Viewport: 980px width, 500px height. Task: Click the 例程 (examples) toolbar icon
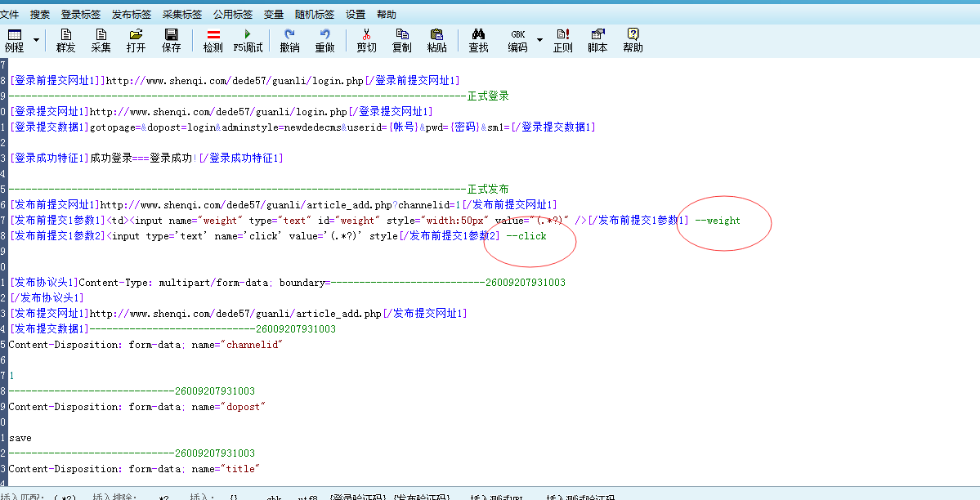pos(14,40)
